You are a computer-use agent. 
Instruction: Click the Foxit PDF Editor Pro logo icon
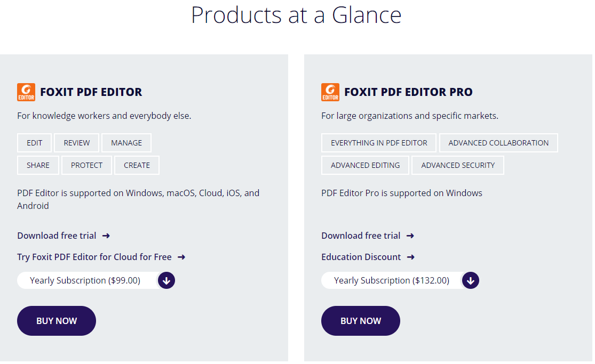[x=330, y=92]
